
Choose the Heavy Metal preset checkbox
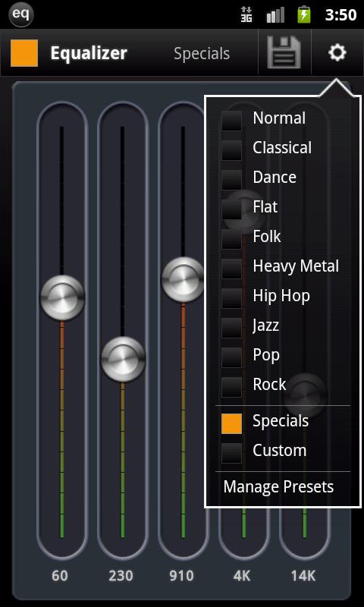[232, 268]
